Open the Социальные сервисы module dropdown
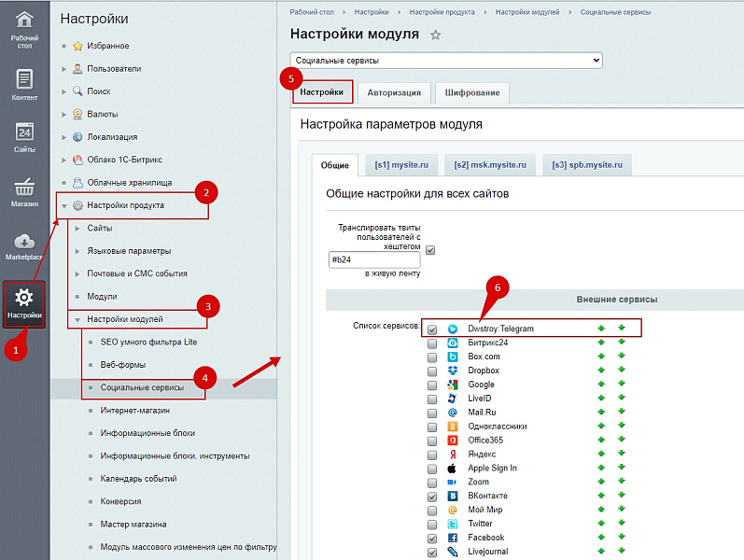The height and width of the screenshot is (560, 744). 446,61
